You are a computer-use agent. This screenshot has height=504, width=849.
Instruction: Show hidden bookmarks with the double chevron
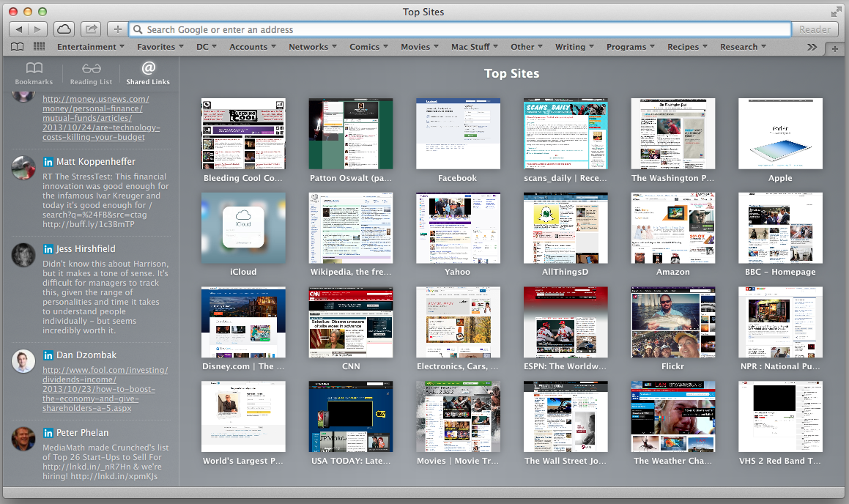(x=812, y=47)
